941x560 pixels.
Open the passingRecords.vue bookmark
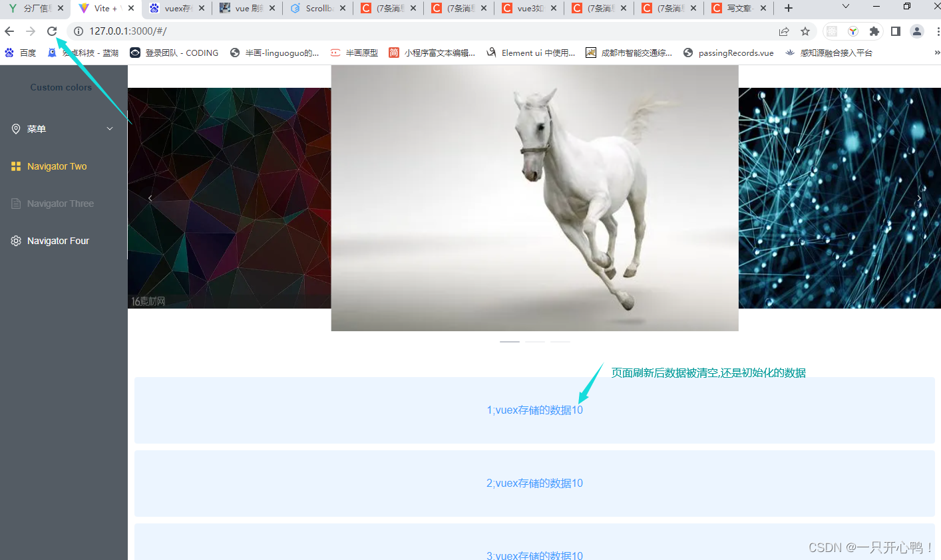point(729,53)
